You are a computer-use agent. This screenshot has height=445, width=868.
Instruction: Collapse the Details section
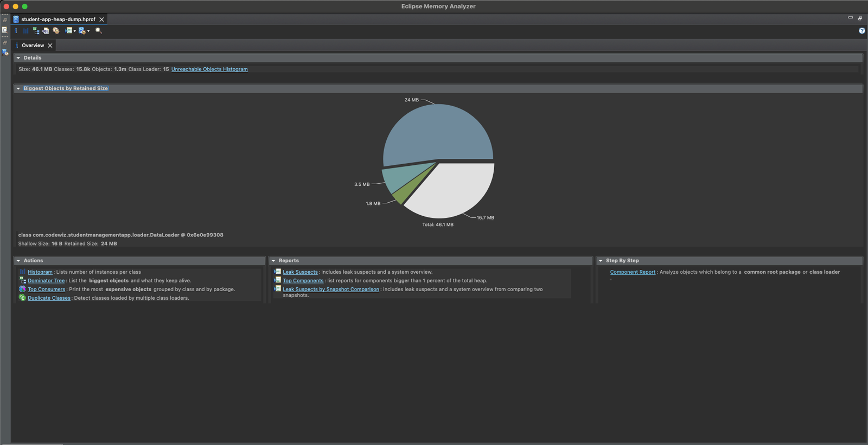(18, 58)
